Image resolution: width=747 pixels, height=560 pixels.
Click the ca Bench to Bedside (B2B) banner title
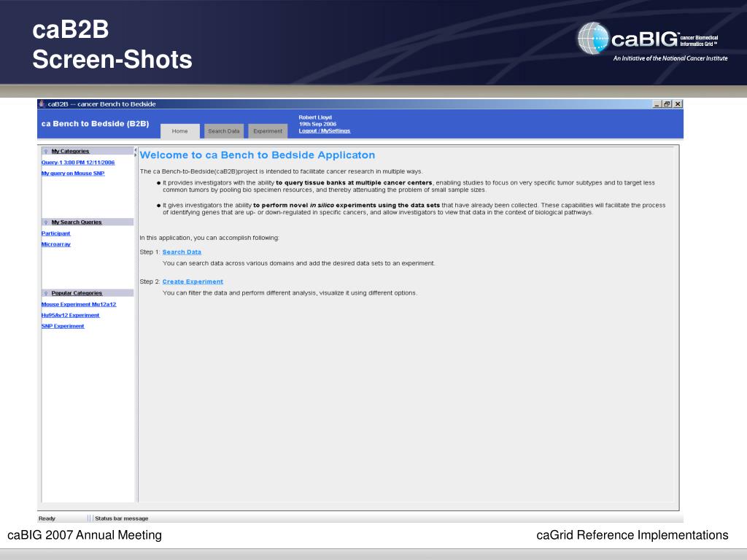(x=96, y=124)
